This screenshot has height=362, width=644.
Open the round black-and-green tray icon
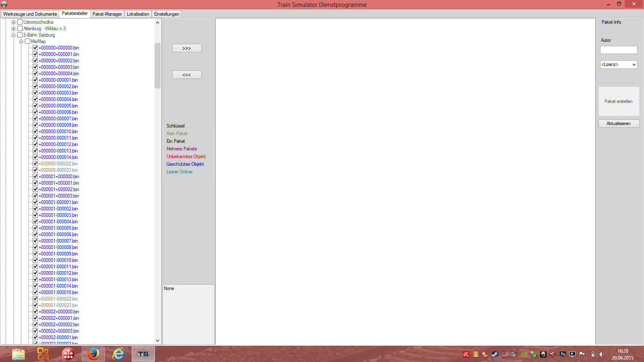tap(543, 354)
